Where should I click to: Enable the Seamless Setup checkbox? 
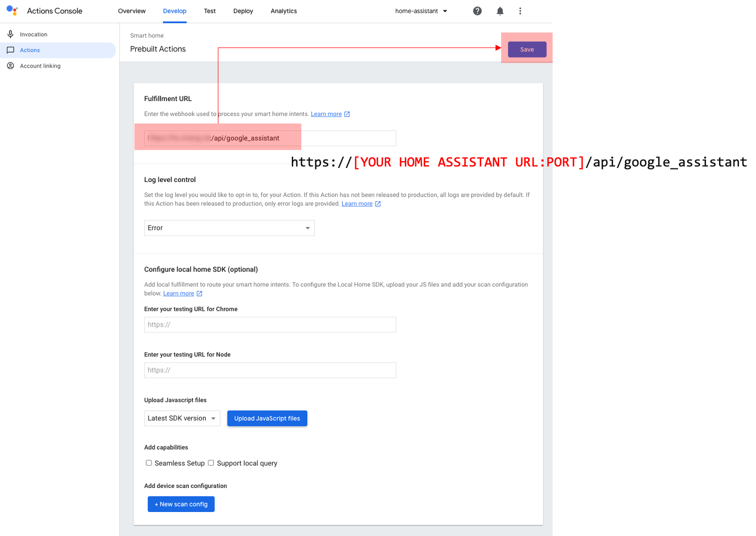click(x=149, y=463)
